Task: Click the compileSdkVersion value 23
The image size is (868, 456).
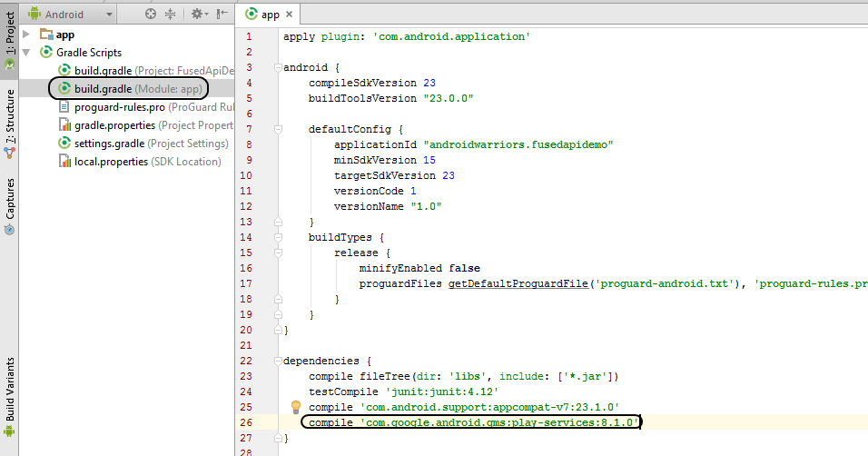Action: pos(429,83)
